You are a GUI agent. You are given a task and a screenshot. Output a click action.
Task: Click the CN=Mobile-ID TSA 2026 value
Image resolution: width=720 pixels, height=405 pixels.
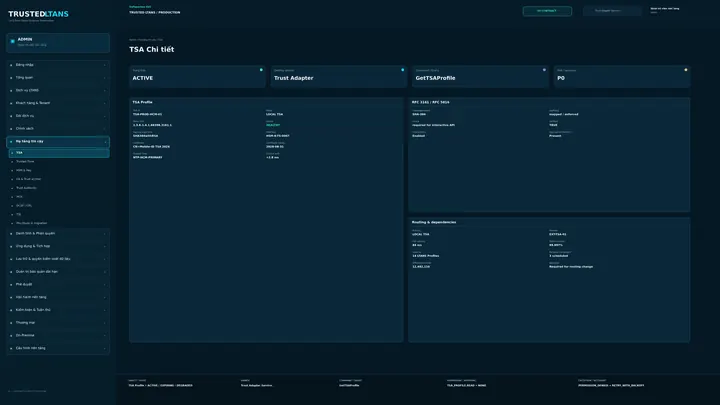151,147
